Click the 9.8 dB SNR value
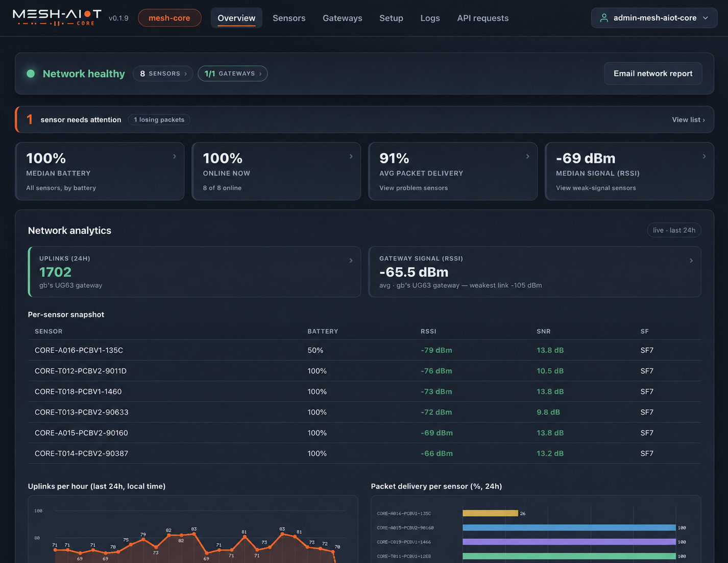 548,412
